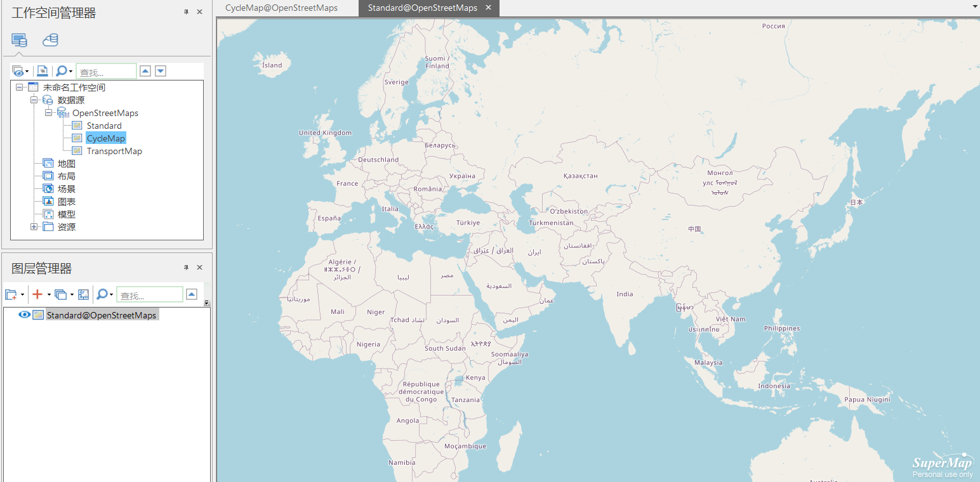Image resolution: width=980 pixels, height=482 pixels.
Task: Focus the 查找 search field in layer manager
Action: (x=150, y=294)
